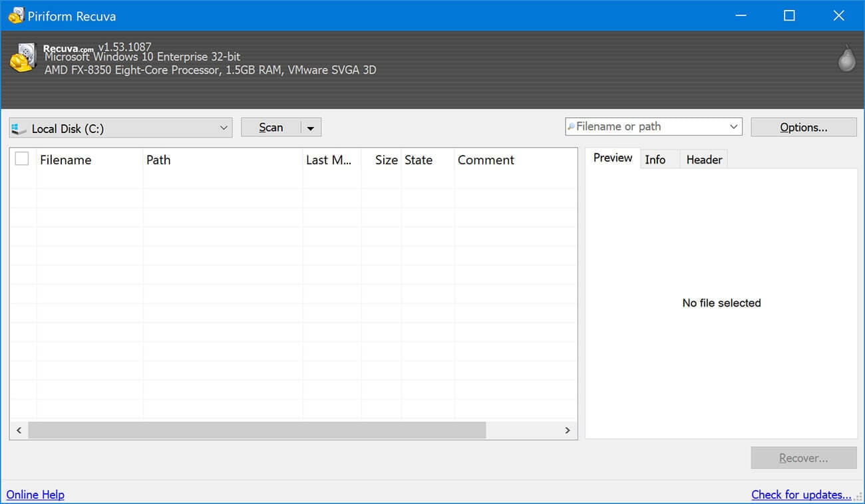
Task: Click the horizontal scrollbar right arrow
Action: coord(568,430)
